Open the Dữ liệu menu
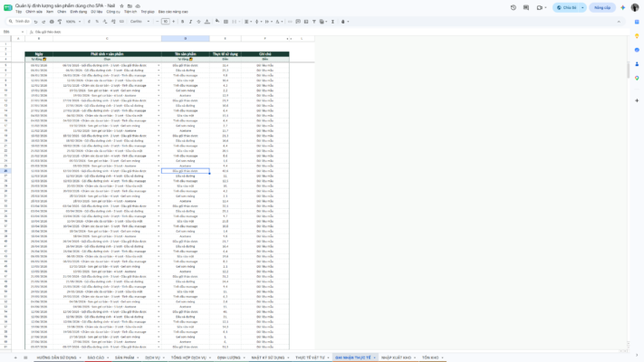The image size is (644, 362). click(97, 12)
